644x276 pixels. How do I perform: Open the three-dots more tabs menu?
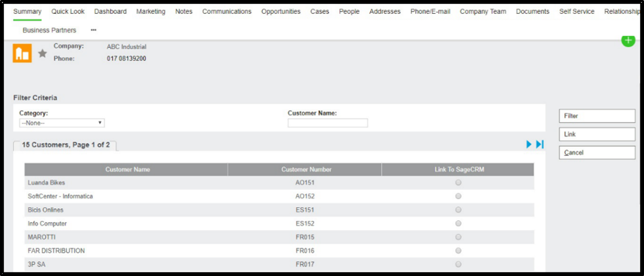click(93, 30)
